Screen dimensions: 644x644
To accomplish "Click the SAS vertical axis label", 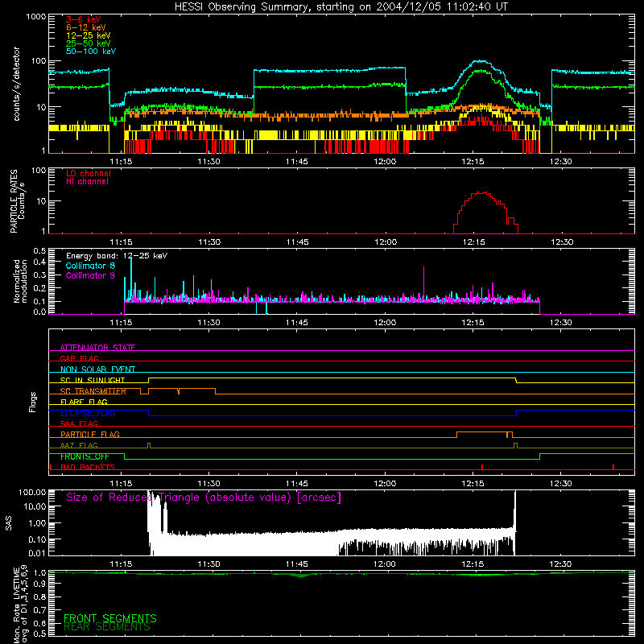I will 9,523.
